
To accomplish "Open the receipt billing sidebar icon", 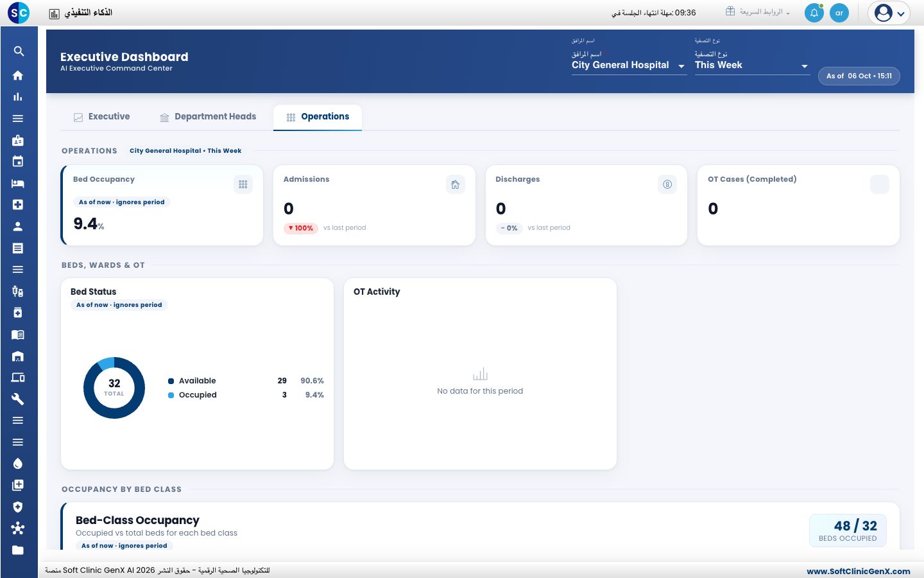I will pos(18,248).
